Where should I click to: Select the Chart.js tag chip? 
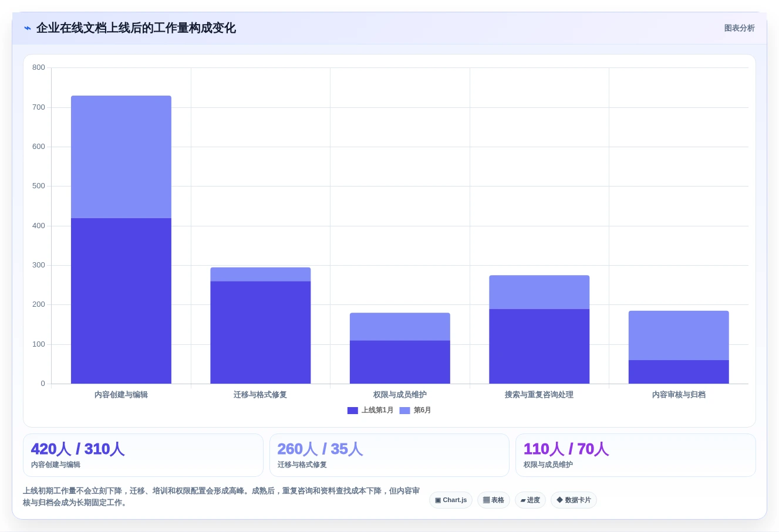(451, 500)
